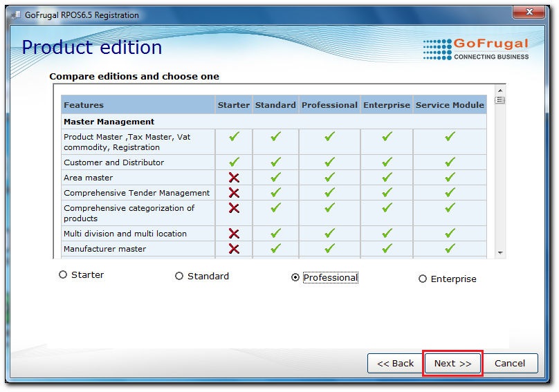Click Service Module checkmark for Area master
Screen dimensions: 559x392
pyautogui.click(x=450, y=178)
